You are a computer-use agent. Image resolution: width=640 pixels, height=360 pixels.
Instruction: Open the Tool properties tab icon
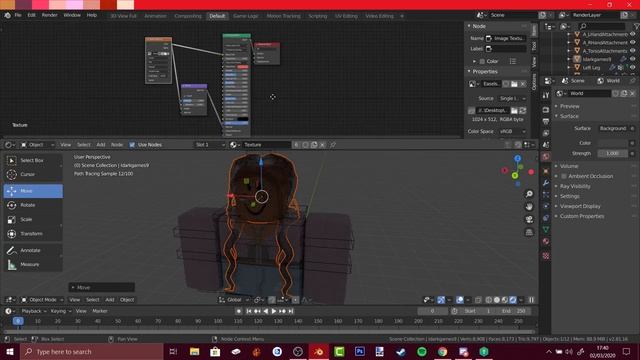pos(546,95)
